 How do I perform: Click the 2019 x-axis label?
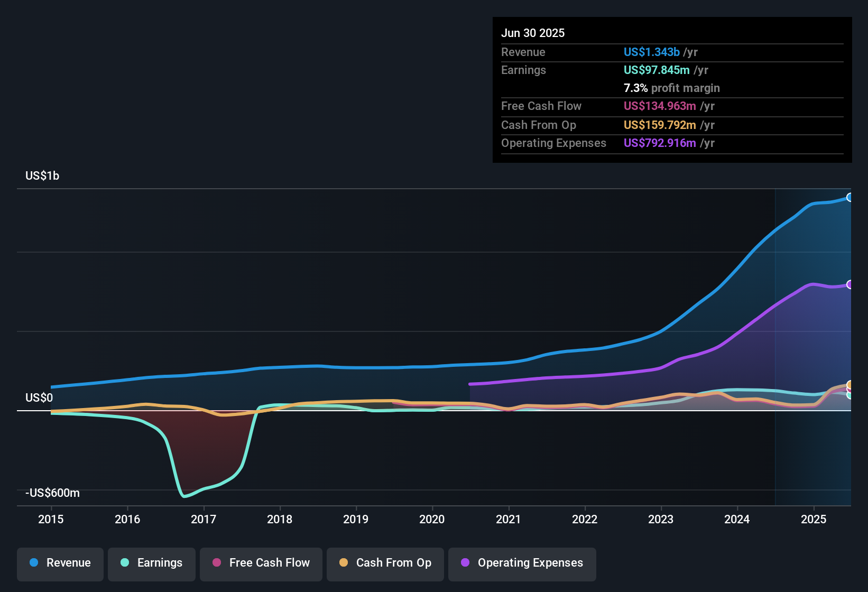coord(356,519)
